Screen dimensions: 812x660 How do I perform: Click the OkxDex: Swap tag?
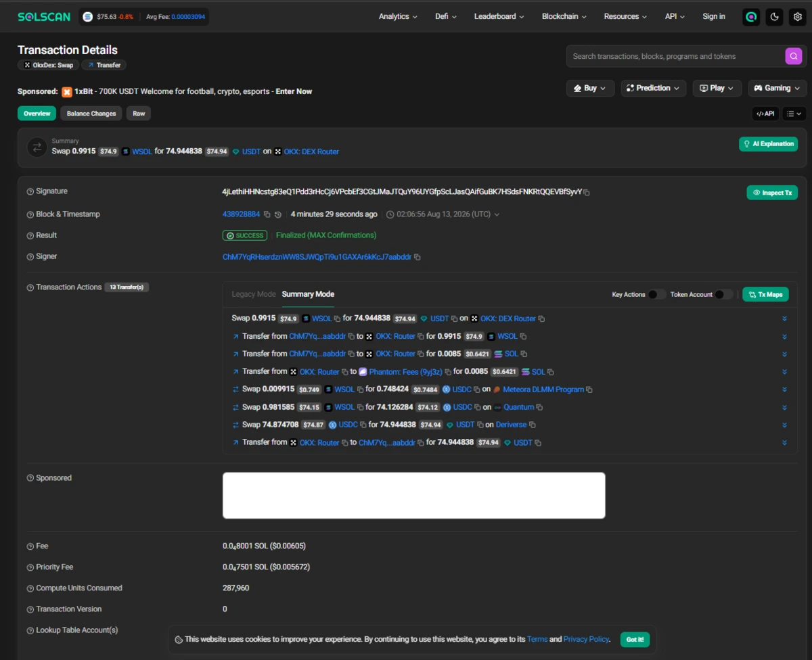[x=49, y=65]
